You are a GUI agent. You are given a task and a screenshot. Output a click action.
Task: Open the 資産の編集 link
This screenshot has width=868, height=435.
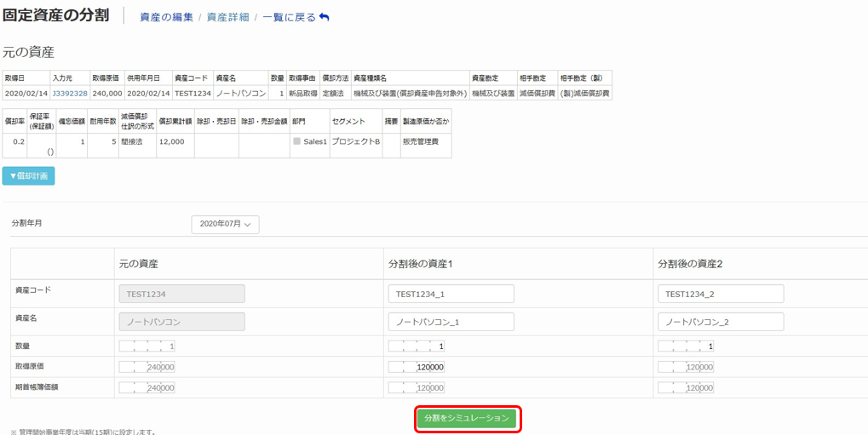point(167,17)
